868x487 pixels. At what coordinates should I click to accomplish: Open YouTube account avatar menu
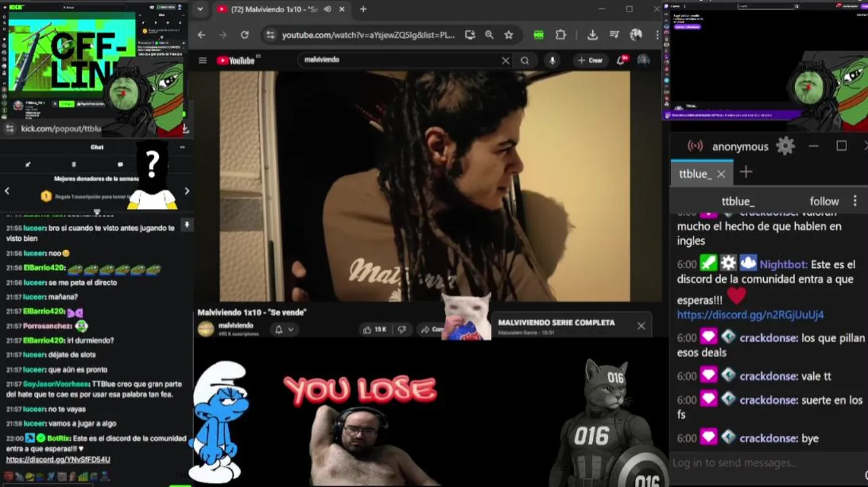coord(644,60)
